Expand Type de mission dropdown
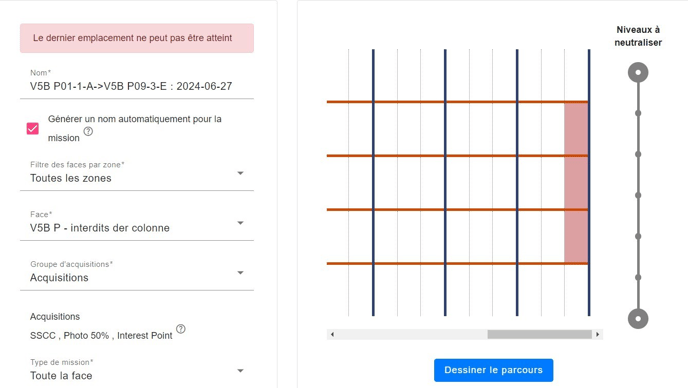 click(x=137, y=371)
